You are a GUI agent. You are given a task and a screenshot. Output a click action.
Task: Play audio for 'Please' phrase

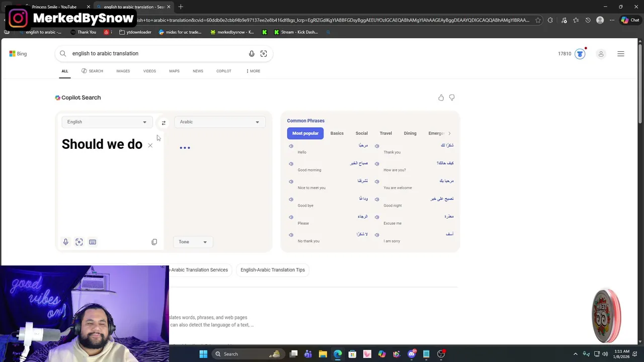tap(291, 217)
